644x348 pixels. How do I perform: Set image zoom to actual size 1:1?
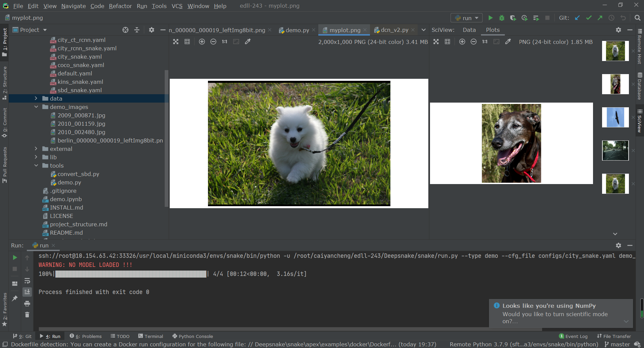coord(224,42)
